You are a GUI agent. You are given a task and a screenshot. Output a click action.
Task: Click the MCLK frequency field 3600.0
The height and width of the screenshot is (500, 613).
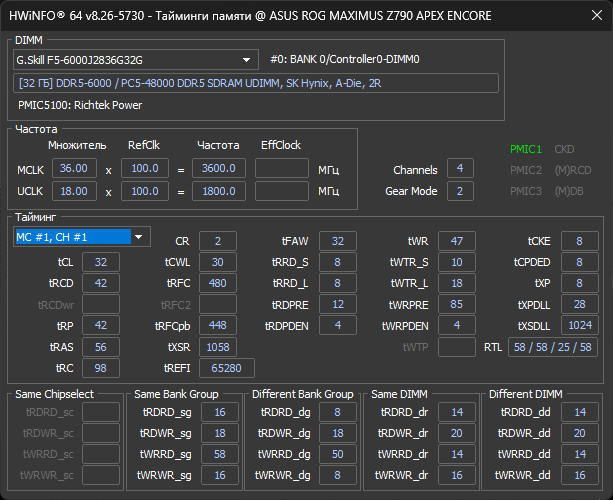[x=219, y=168]
